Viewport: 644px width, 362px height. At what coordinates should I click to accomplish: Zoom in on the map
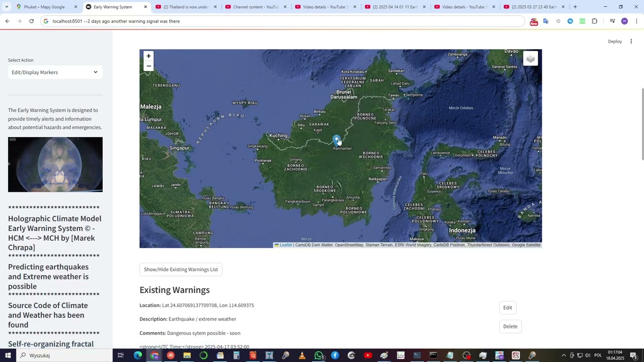(148, 56)
